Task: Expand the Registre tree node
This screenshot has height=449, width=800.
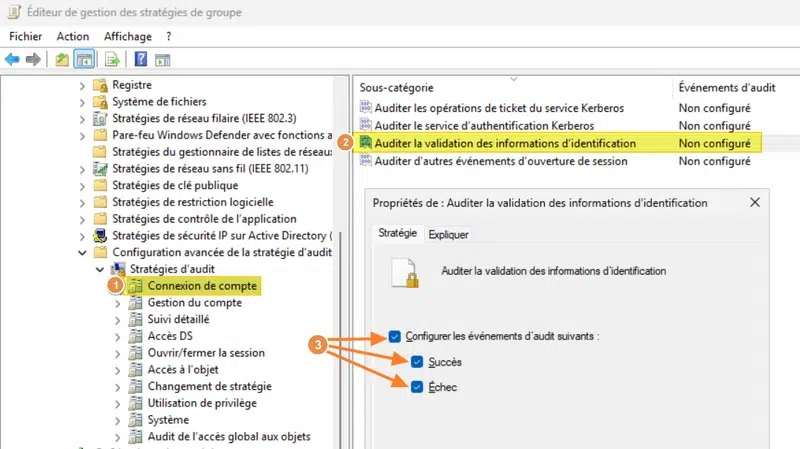Action: pos(82,86)
